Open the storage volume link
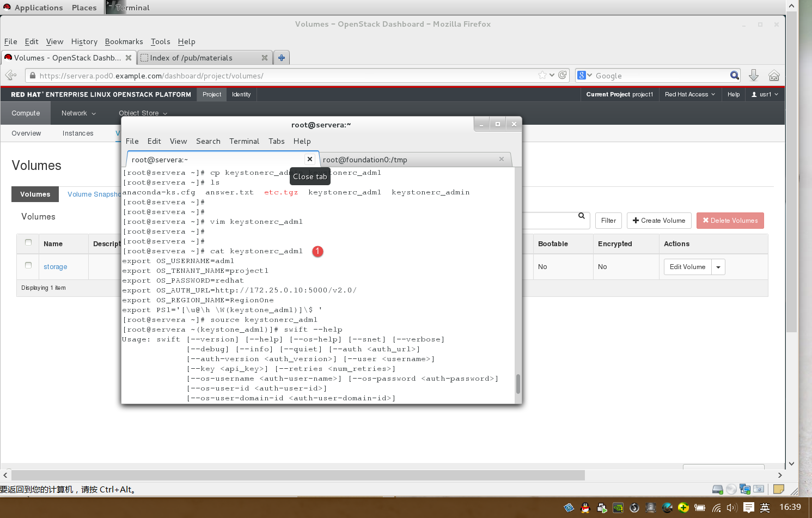The height and width of the screenshot is (518, 812). coord(56,267)
